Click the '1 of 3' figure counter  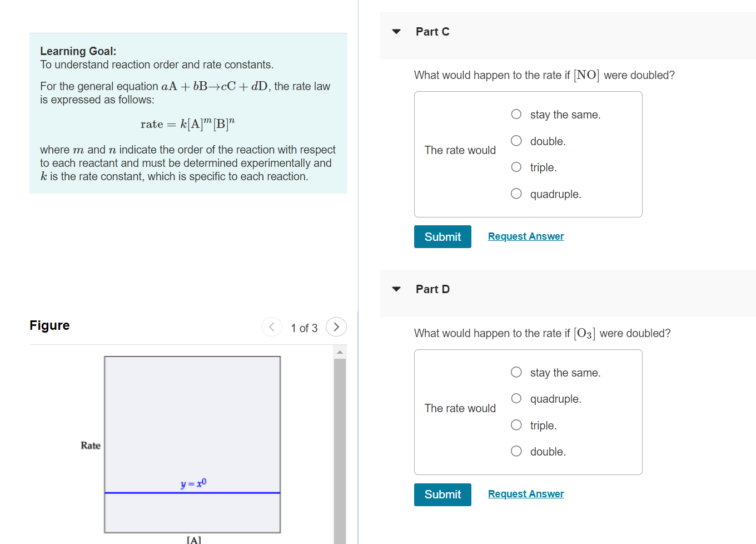[x=304, y=328]
